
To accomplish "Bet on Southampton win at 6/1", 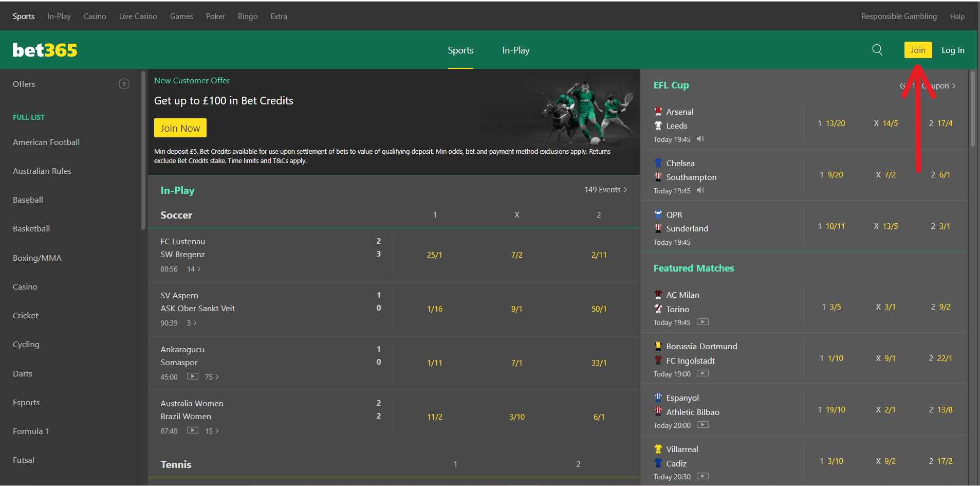I will coord(940,175).
